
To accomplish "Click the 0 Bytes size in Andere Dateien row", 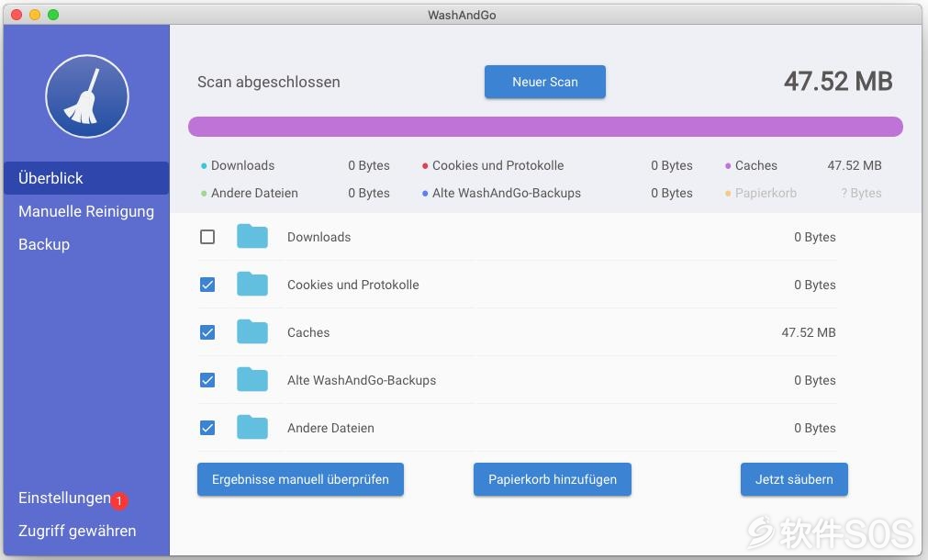I will coord(815,428).
